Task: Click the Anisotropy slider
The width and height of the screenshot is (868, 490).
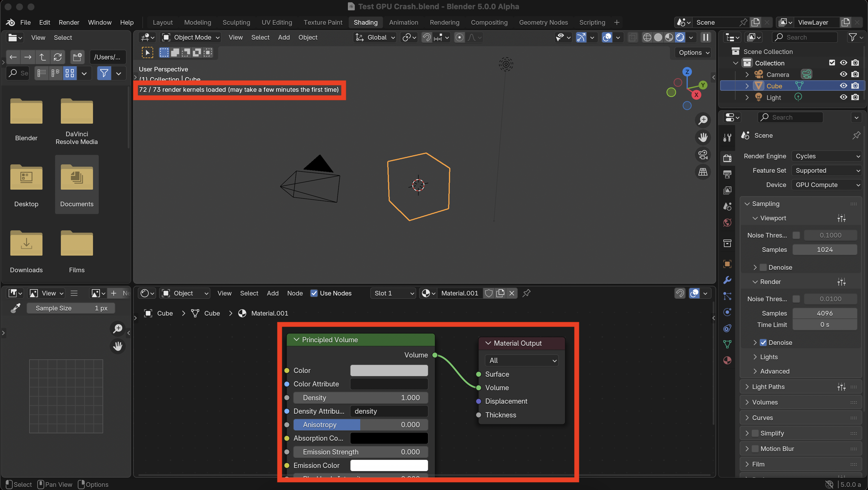Action: [x=361, y=425]
